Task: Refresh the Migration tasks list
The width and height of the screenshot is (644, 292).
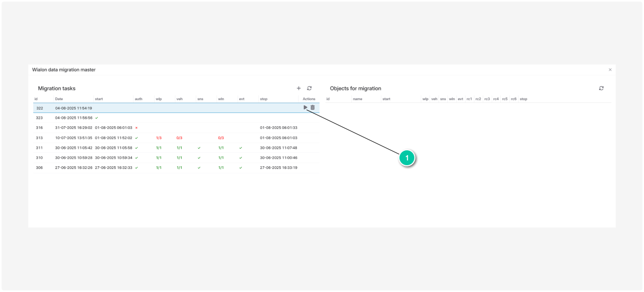Action: click(309, 88)
